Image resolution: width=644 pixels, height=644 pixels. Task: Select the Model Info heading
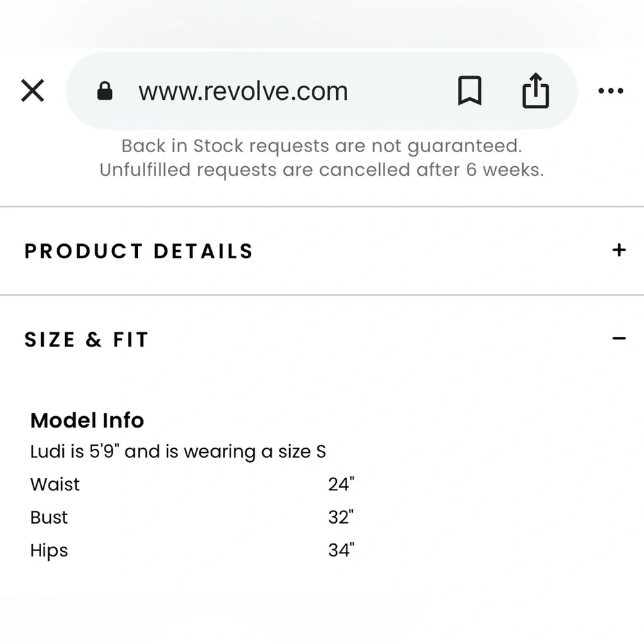point(87,421)
